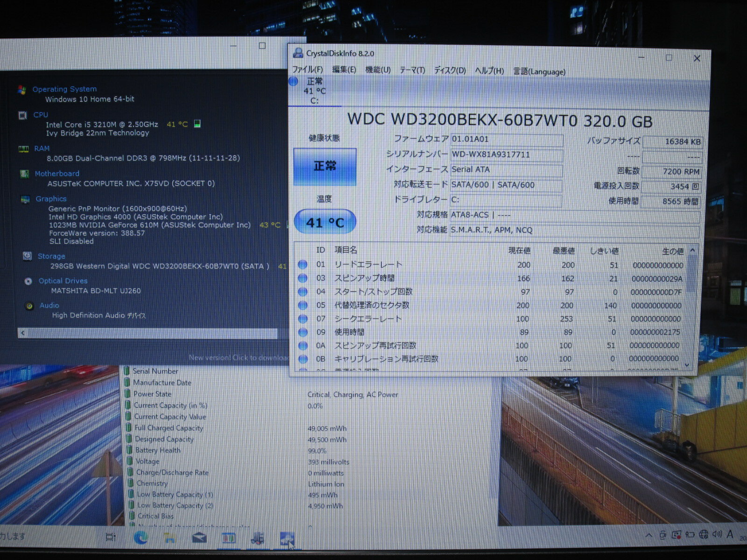Open the テーマ(T) menu
747x560 pixels.
click(x=412, y=70)
